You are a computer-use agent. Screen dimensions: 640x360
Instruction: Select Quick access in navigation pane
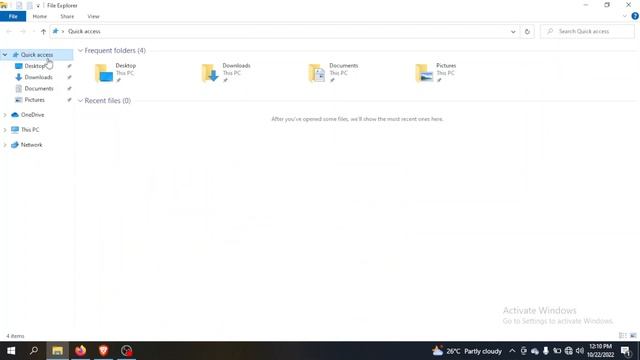37,55
